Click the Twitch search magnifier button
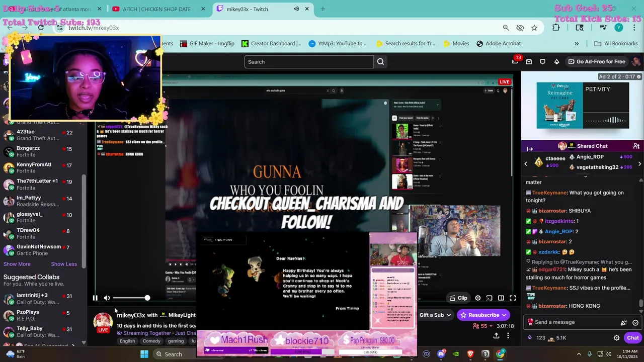 point(380,62)
